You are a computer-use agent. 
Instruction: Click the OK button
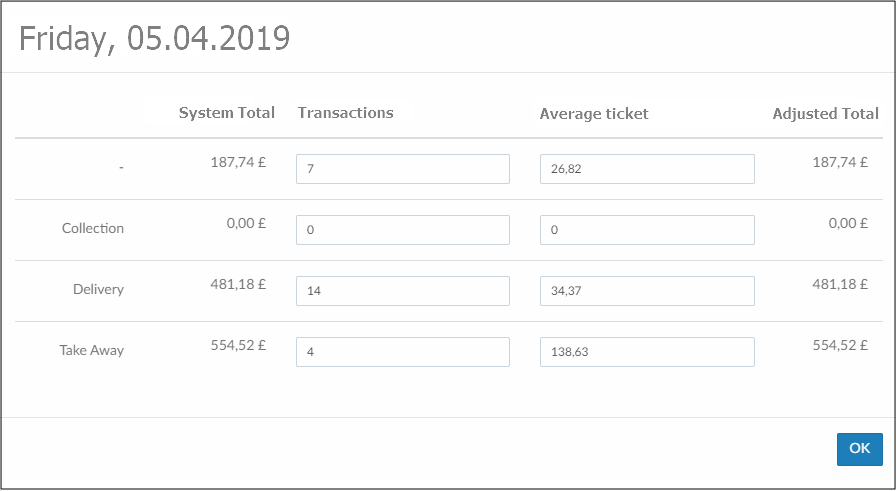pos(859,449)
